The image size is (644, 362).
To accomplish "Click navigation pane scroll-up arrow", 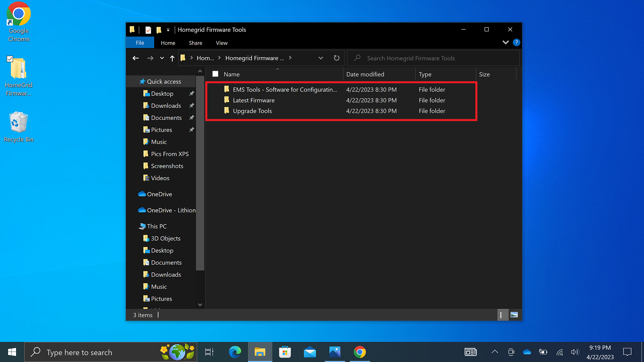I will pyautogui.click(x=200, y=71).
